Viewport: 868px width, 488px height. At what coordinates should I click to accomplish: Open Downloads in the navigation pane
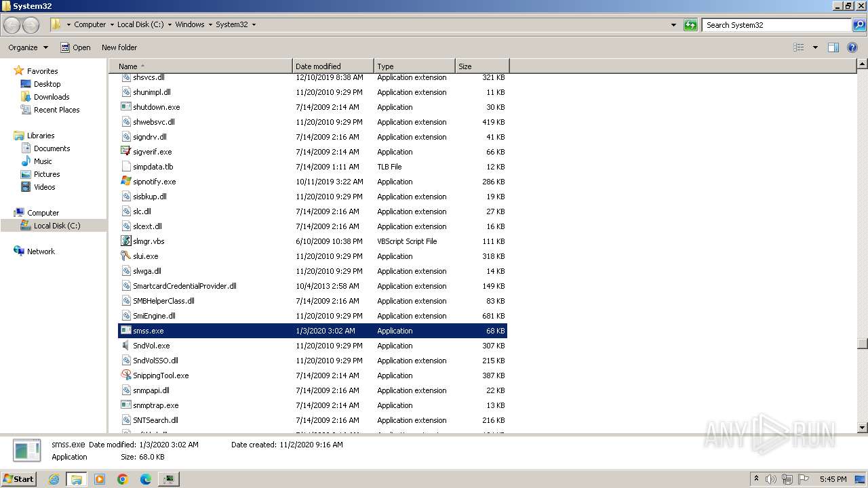pyautogui.click(x=52, y=97)
